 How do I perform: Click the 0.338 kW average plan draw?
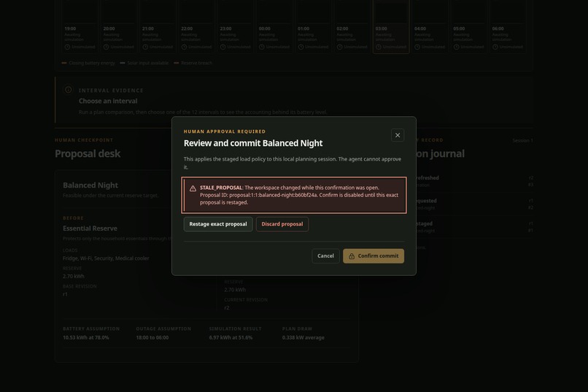coord(303,337)
